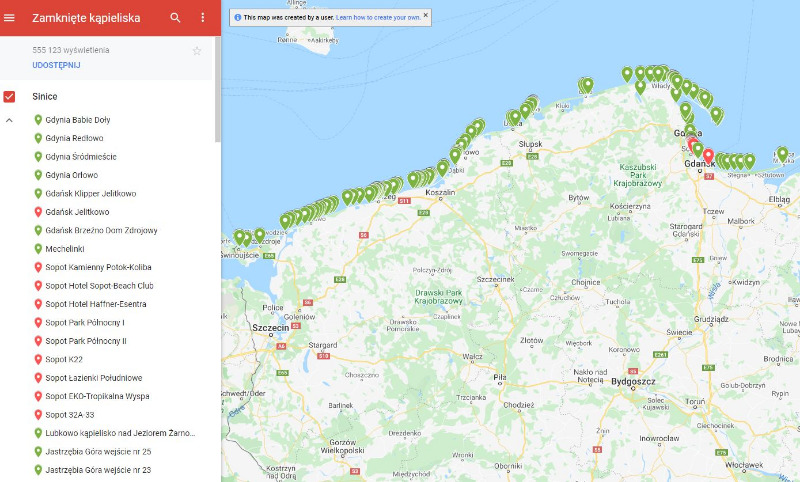Click "Learn how to create your own" link
This screenshot has width=800, height=482.
click(377, 17)
